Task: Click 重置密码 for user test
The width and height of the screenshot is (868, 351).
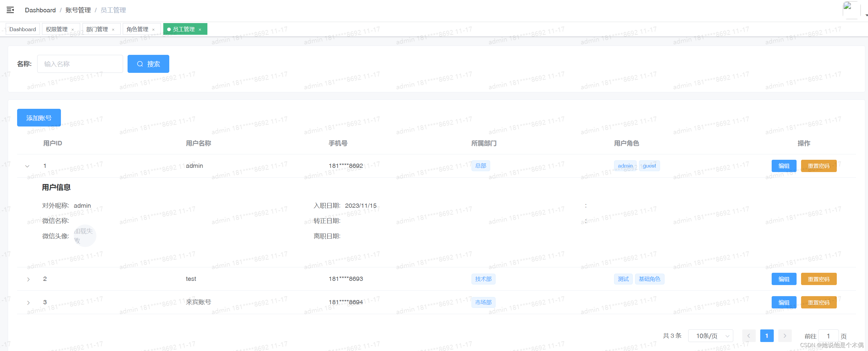Action: (818, 279)
